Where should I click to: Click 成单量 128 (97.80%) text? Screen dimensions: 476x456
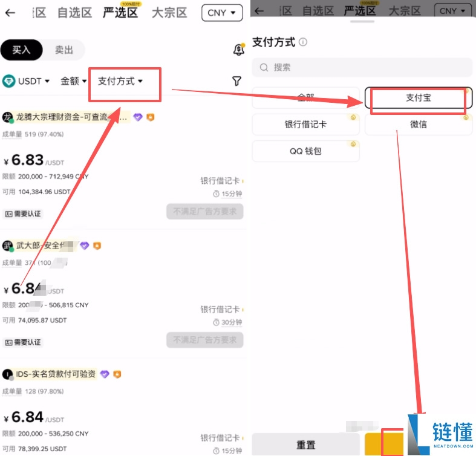pyautogui.click(x=33, y=391)
